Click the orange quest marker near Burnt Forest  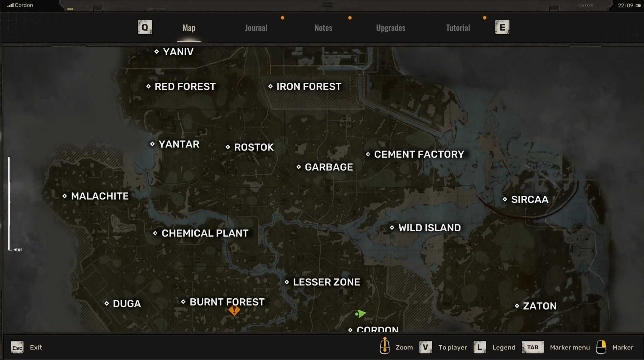tap(234, 310)
